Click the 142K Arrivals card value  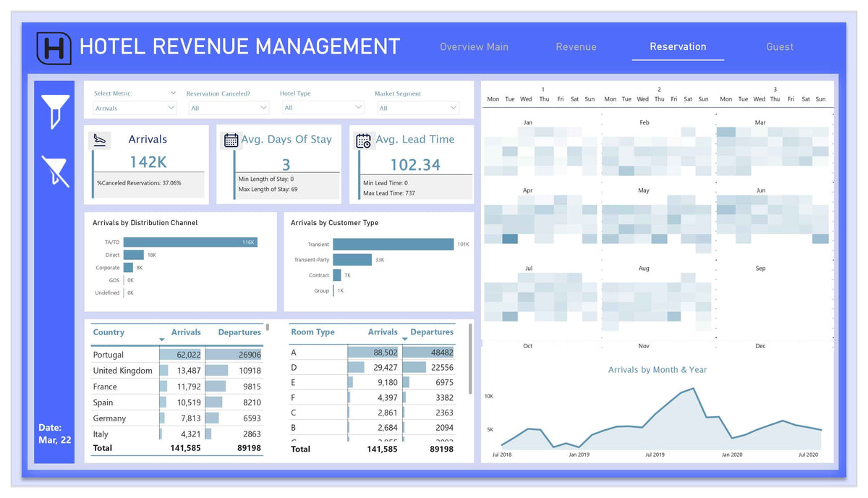coord(148,162)
